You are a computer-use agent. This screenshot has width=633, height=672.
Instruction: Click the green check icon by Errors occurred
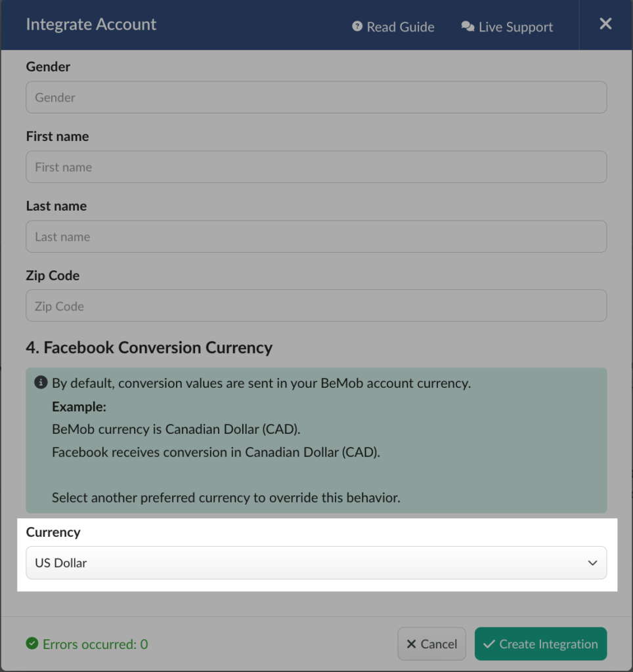32,643
